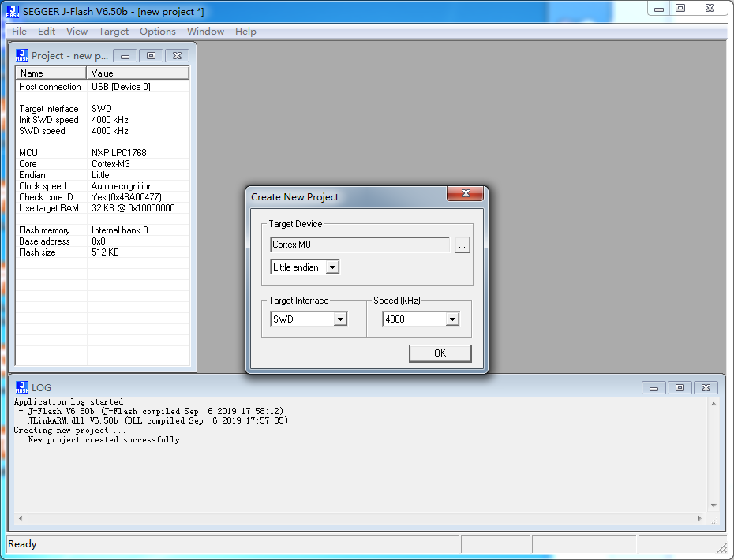
Task: Click log line starting with JLinkARM.dll V6.50b
Action: click(153, 420)
